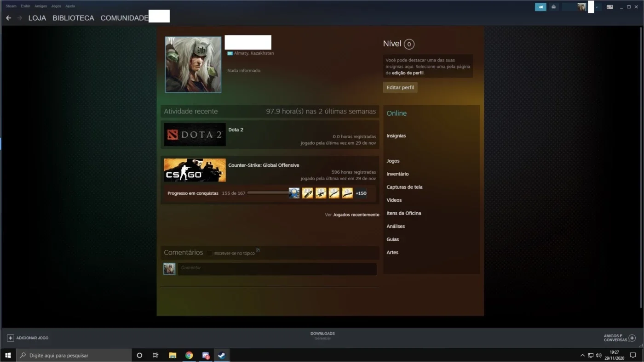Open the Artes link
The height and width of the screenshot is (362, 644).
[392, 253]
